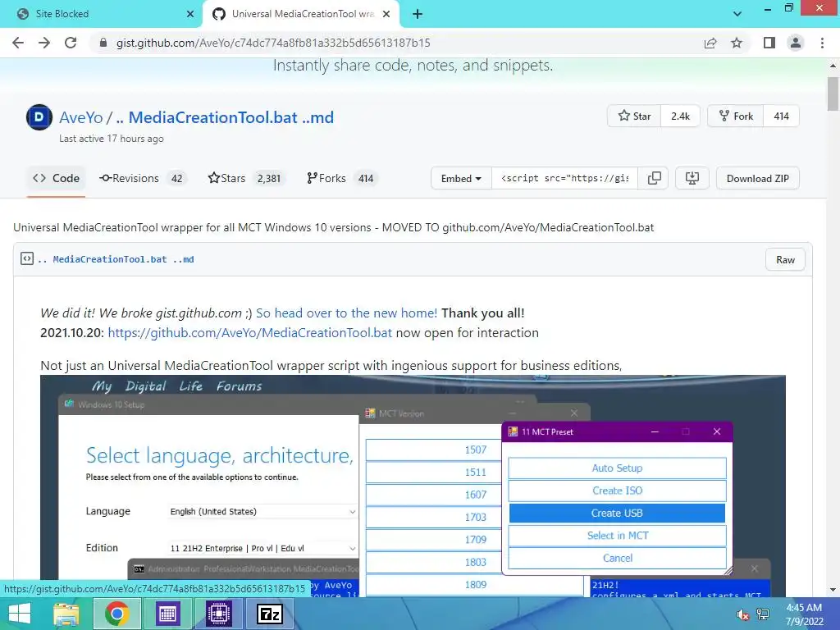The width and height of the screenshot is (840, 630).
Task: Open the Chrome profile avatar
Action: pyautogui.click(x=796, y=43)
